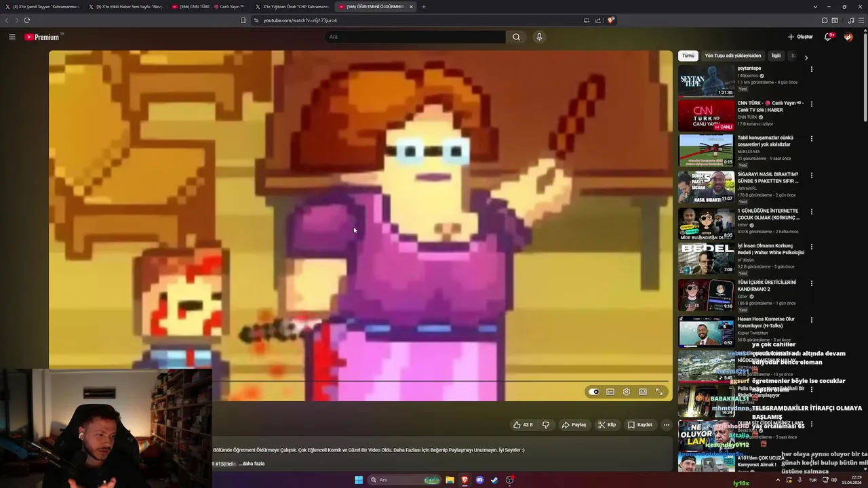Open options for TÜM İÇERİK ÜRETİCİLERİNİ video
This screenshot has height=488, width=868.
coord(811,283)
